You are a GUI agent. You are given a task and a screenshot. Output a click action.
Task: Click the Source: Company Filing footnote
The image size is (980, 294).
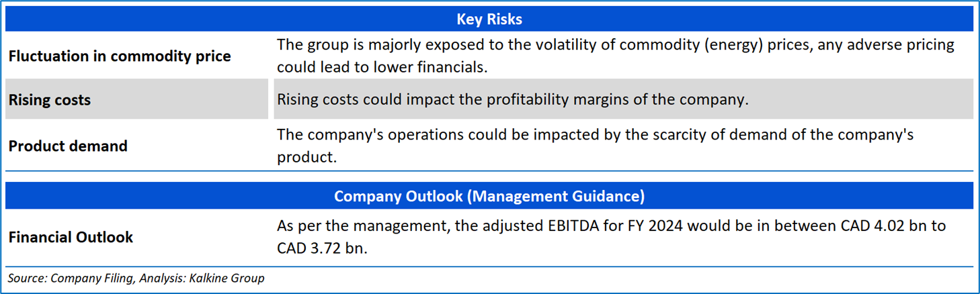[71, 278]
